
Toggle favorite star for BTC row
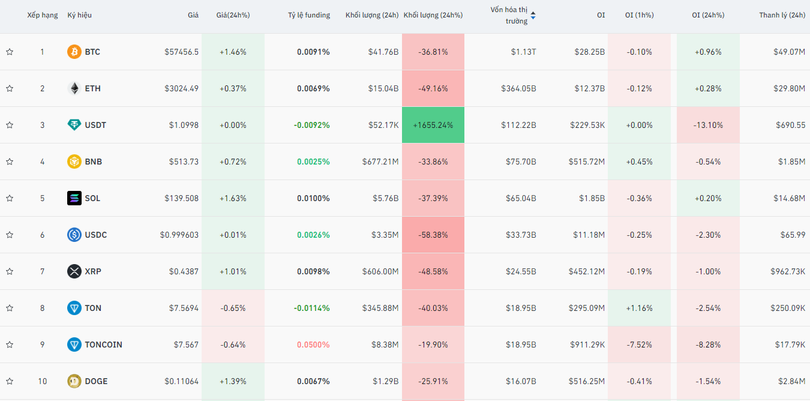(x=10, y=52)
